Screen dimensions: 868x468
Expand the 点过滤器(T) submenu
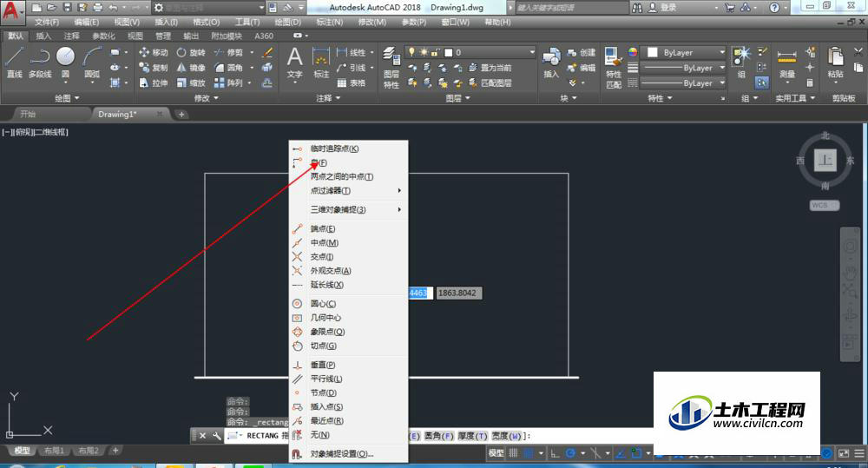click(348, 190)
